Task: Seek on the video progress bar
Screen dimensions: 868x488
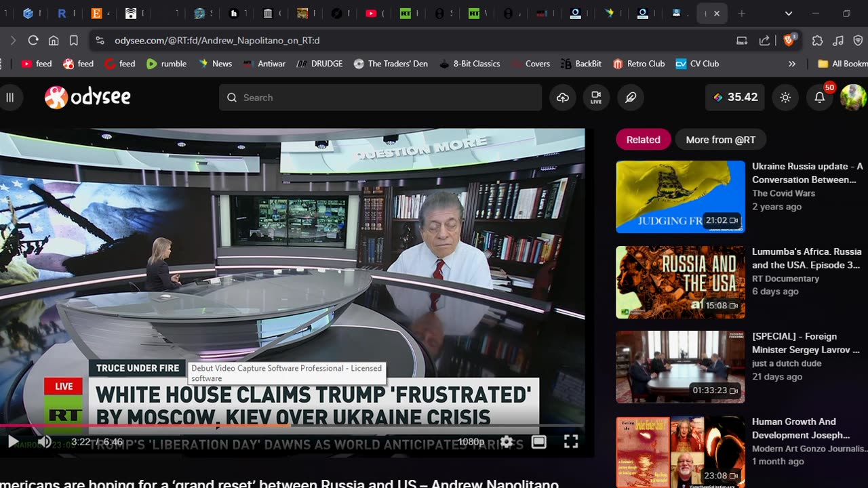Action: 292,426
